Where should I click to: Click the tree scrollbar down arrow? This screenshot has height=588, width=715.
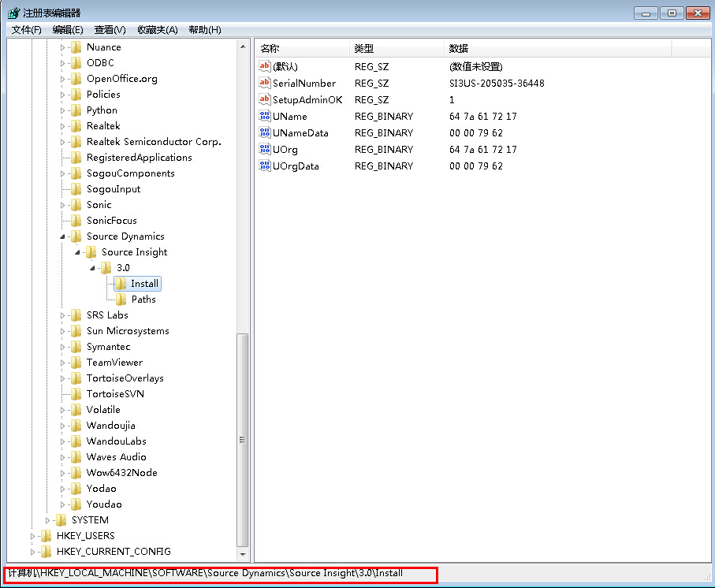pos(243,555)
